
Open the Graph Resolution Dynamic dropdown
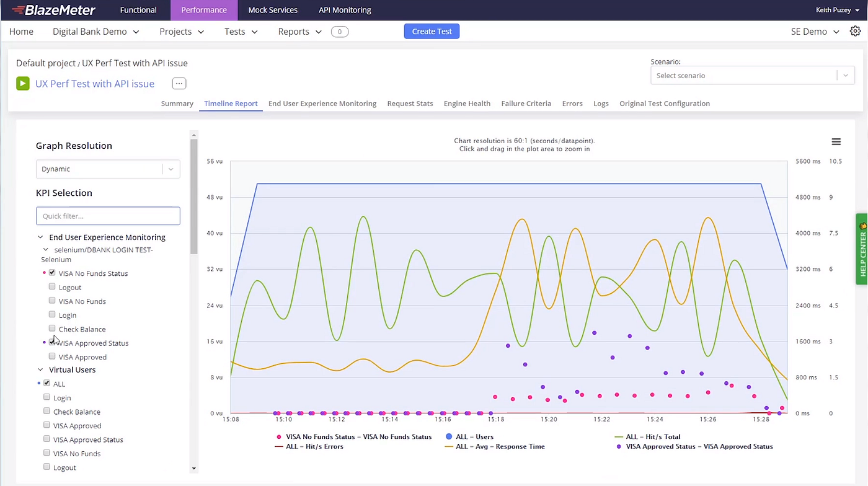108,169
